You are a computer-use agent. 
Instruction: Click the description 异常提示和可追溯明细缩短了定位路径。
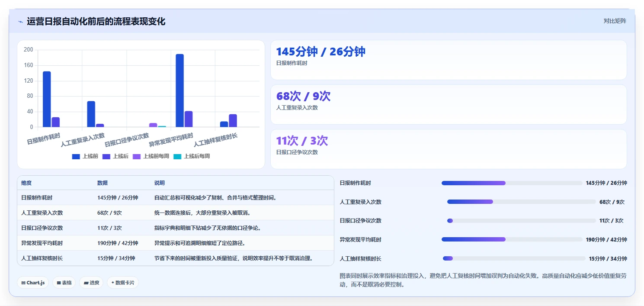200,243
